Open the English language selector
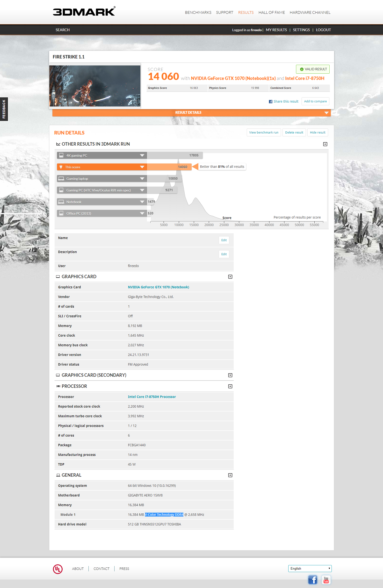 coord(310,568)
